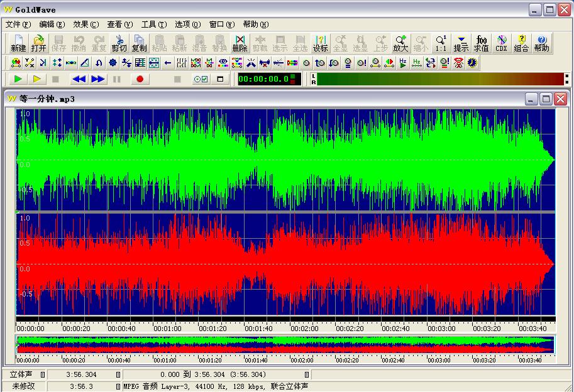The width and height of the screenshot is (574, 392).
Task: Minimize the 等一分钟.mp3 sound window
Action: [x=531, y=99]
